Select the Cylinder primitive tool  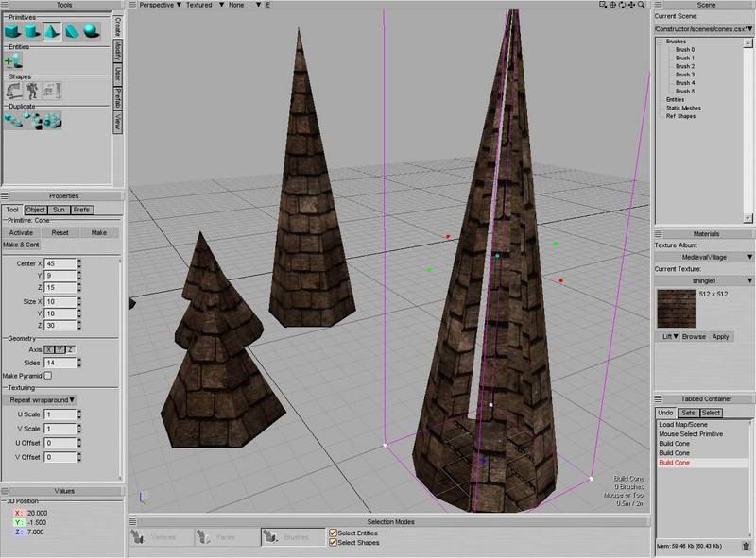pyautogui.click(x=32, y=31)
